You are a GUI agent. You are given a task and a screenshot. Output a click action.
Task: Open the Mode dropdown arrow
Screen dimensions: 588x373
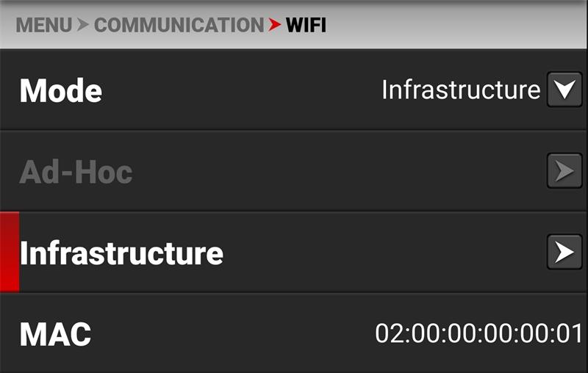pyautogui.click(x=564, y=90)
